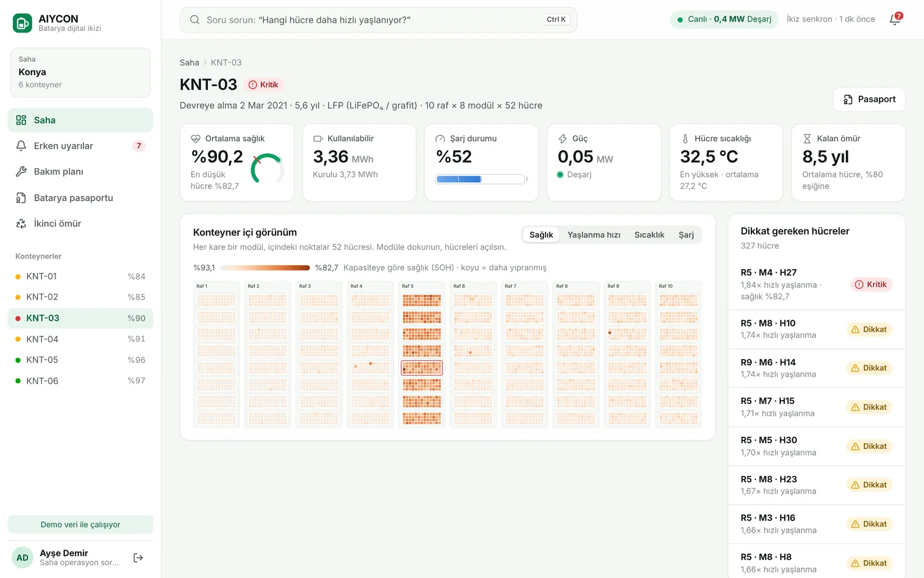Select container KNT-02 in sidebar

(x=80, y=297)
